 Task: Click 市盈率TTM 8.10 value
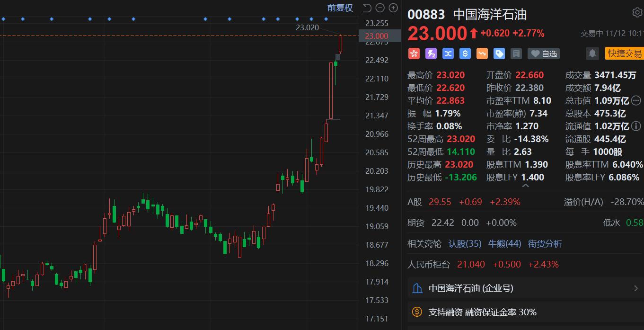542,100
